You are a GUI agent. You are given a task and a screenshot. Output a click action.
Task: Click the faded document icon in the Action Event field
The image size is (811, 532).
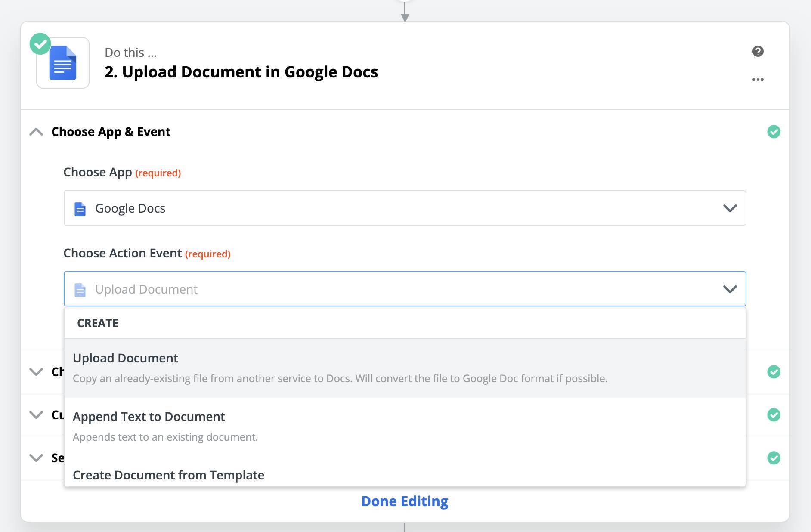(80, 290)
